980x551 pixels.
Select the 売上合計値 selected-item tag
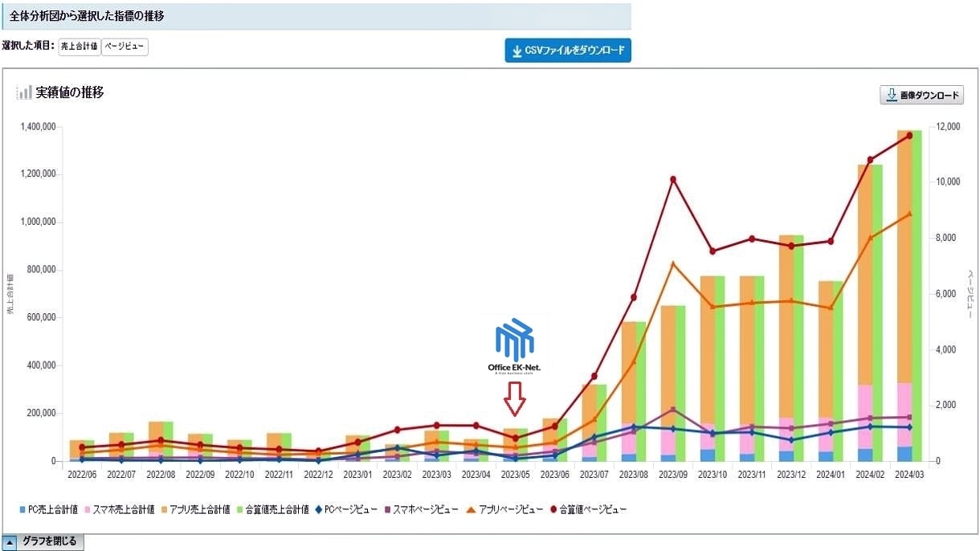point(80,47)
